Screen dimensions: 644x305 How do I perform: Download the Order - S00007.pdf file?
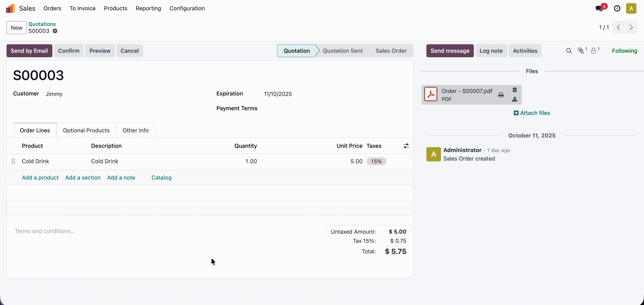515,99
